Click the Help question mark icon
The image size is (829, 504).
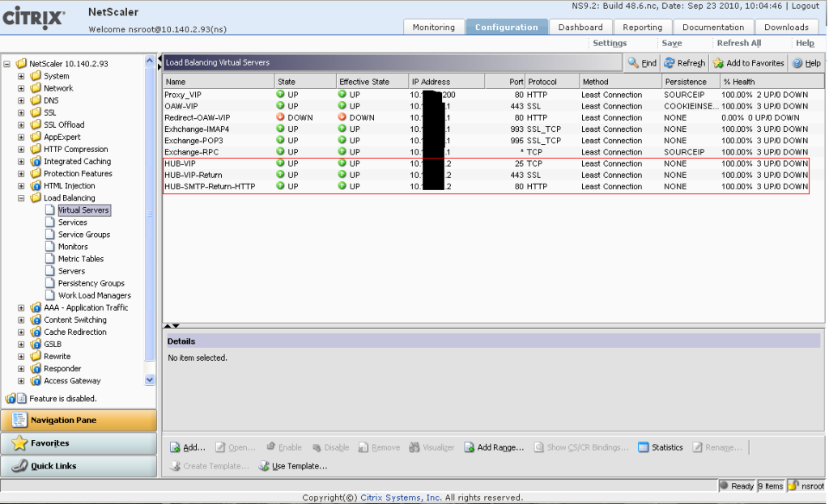[797, 63]
